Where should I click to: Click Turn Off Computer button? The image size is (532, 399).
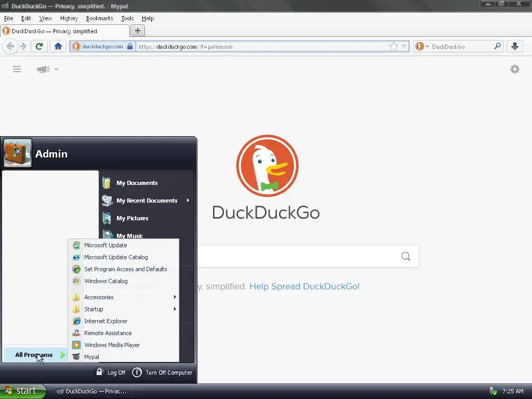[162, 373]
